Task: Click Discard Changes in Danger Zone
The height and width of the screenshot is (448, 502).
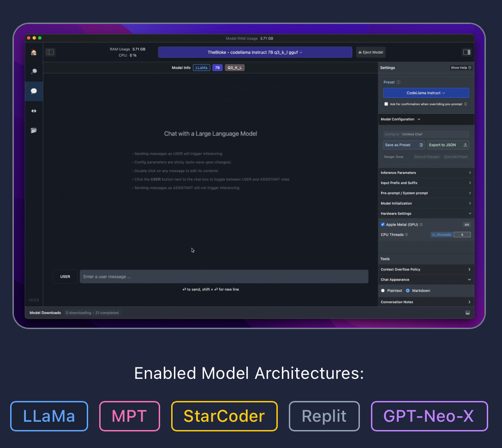Action: click(x=426, y=157)
